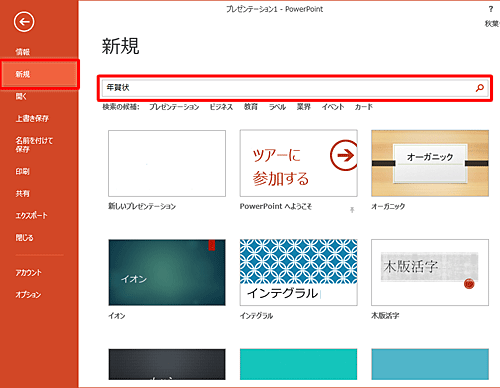Viewport: 500px width, 388px height.
Task: Select 閉じる in the sidebar
Action: [x=24, y=238]
